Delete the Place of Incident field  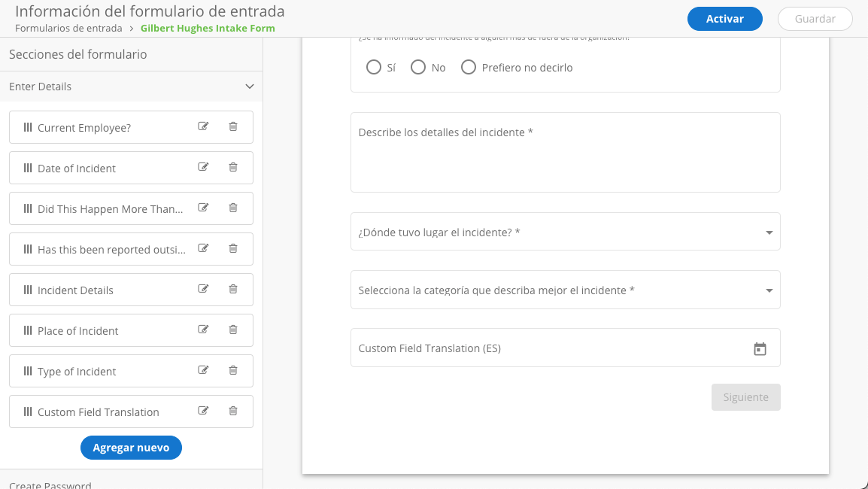[x=233, y=330]
